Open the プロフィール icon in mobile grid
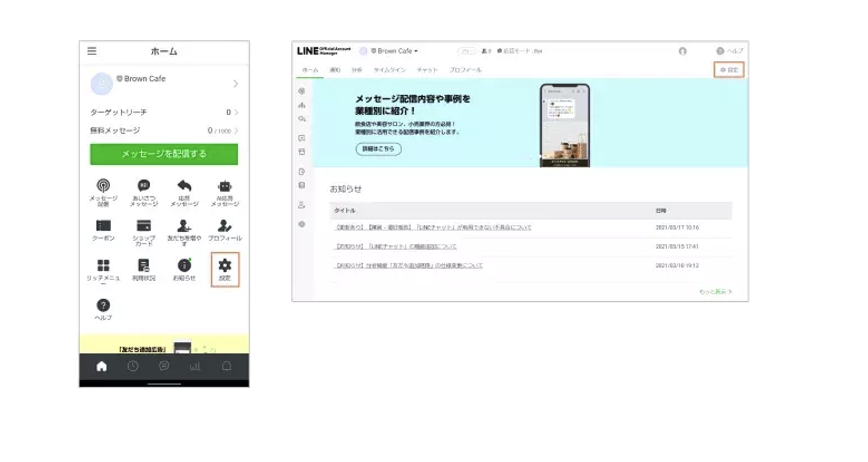 point(225,226)
